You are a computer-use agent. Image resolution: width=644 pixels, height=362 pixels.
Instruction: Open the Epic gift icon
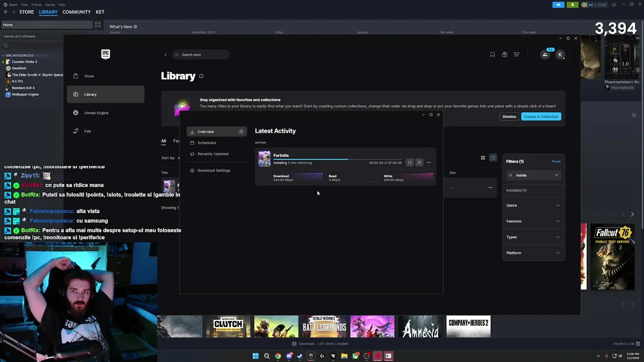click(x=505, y=54)
